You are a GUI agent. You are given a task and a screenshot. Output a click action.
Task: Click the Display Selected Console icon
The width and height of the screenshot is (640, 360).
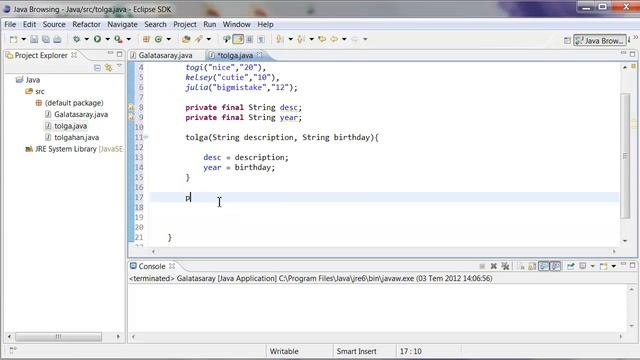coord(583,266)
